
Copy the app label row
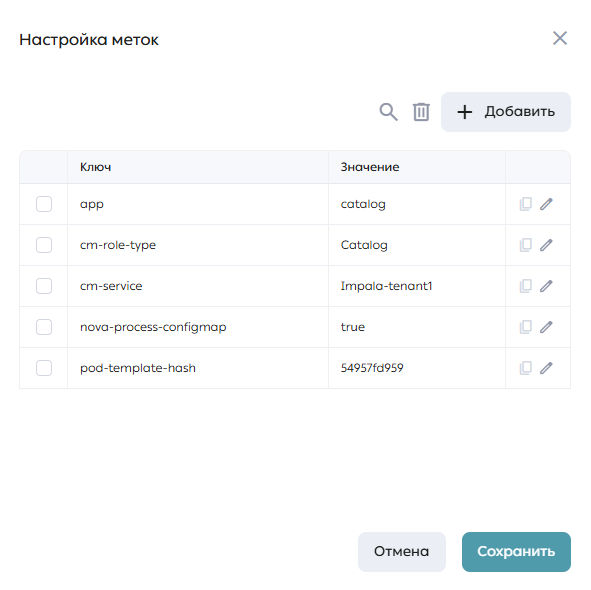(x=525, y=204)
